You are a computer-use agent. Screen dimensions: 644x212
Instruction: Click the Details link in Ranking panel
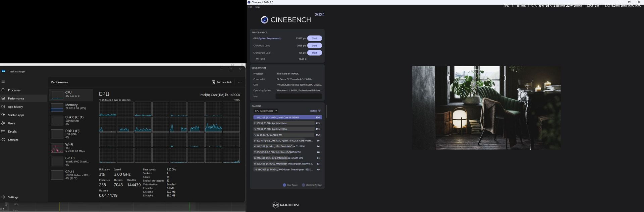tap(313, 111)
